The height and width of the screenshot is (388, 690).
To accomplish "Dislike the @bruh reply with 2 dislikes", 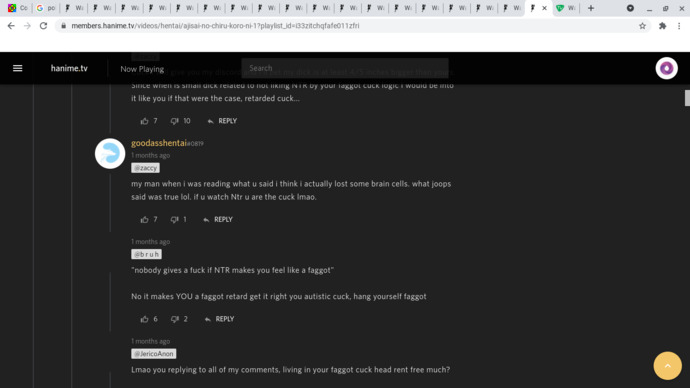I will (174, 319).
